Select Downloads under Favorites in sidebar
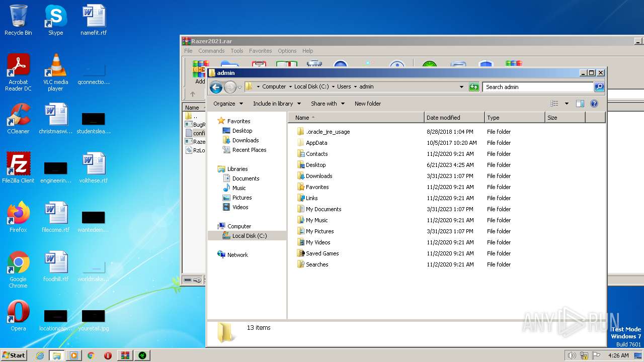The width and height of the screenshot is (644, 362). 246,140
